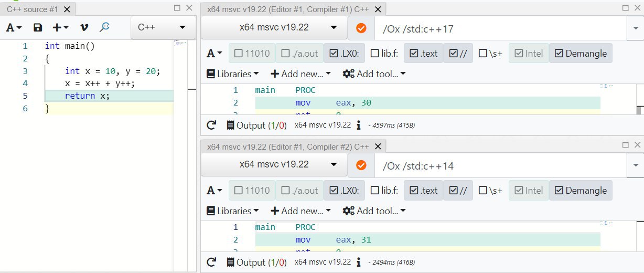This screenshot has height=273, width=644.
Task: Expand Libraries menu in second compiler pane
Action: coord(232,211)
